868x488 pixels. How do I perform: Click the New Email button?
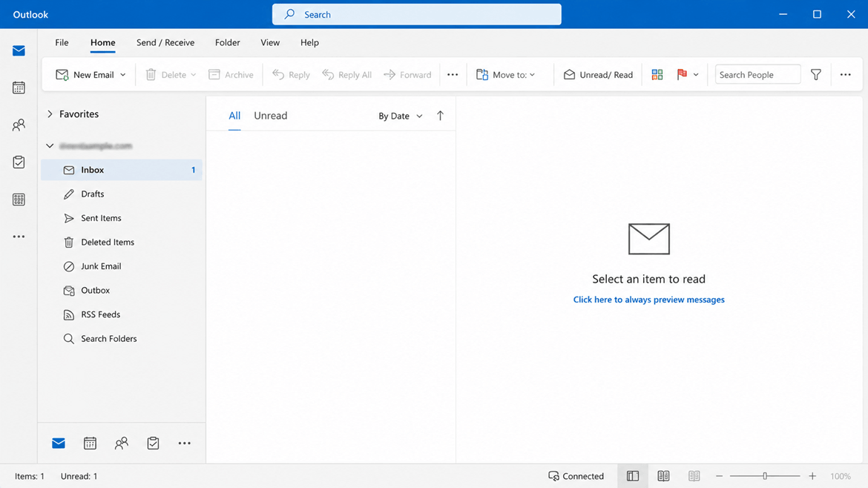[85, 75]
